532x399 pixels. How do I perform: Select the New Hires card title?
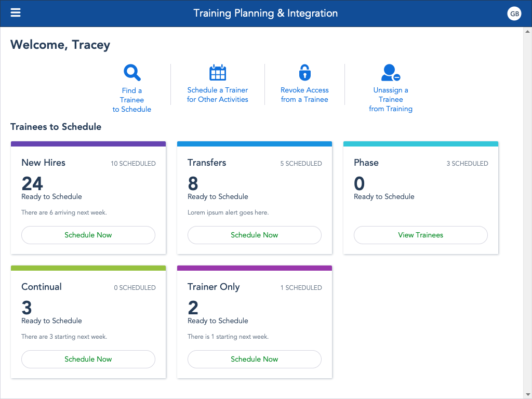(44, 163)
